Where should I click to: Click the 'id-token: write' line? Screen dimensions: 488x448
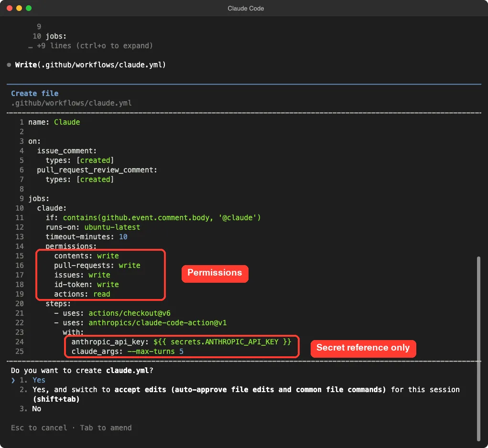(87, 285)
